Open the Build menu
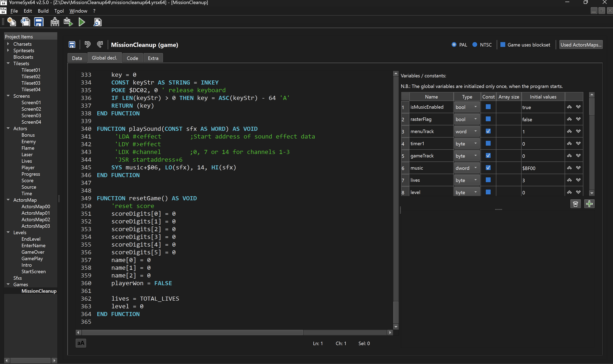 43,11
